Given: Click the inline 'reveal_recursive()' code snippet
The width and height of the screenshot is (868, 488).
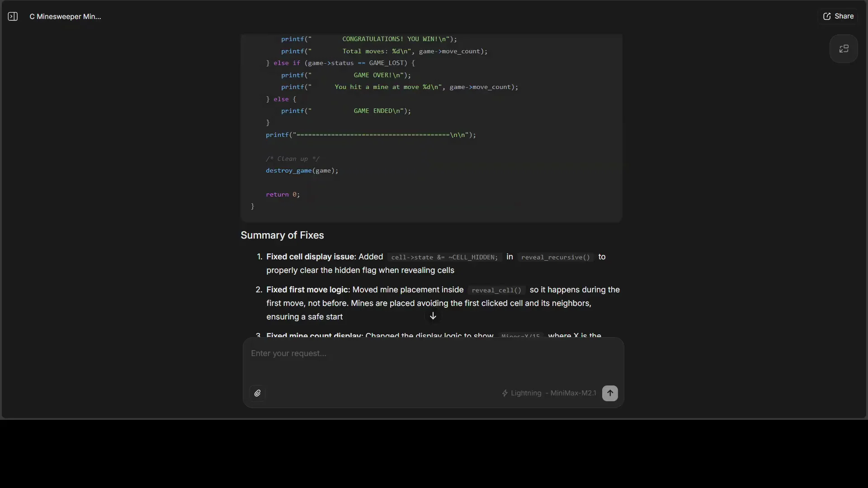Looking at the screenshot, I should pyautogui.click(x=555, y=258).
